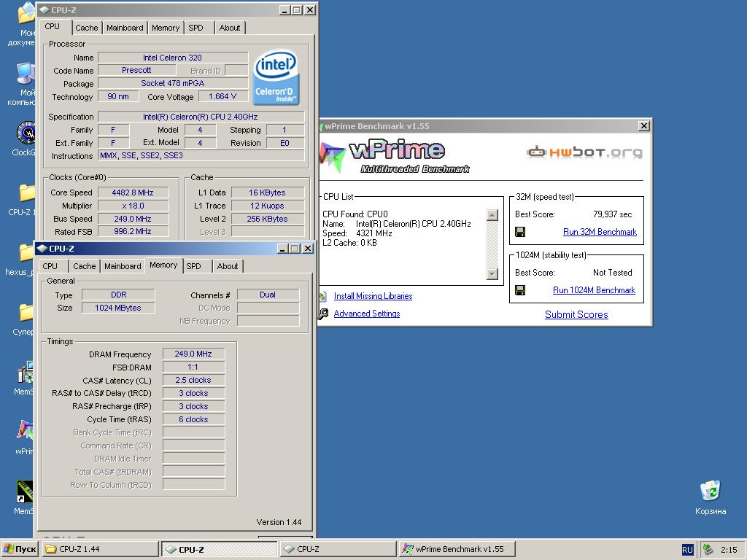Click the Code Name field Prescott
747x560 pixels.
pos(136,71)
